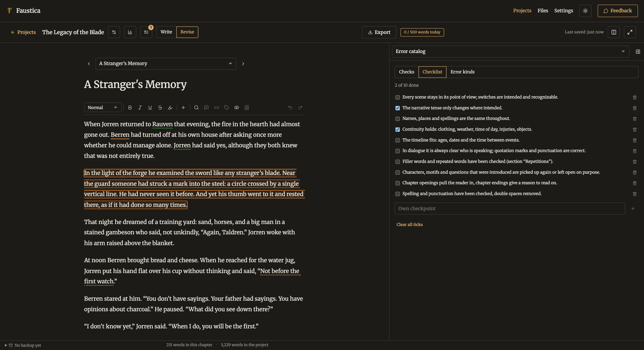Redo the last edit

click(300, 108)
